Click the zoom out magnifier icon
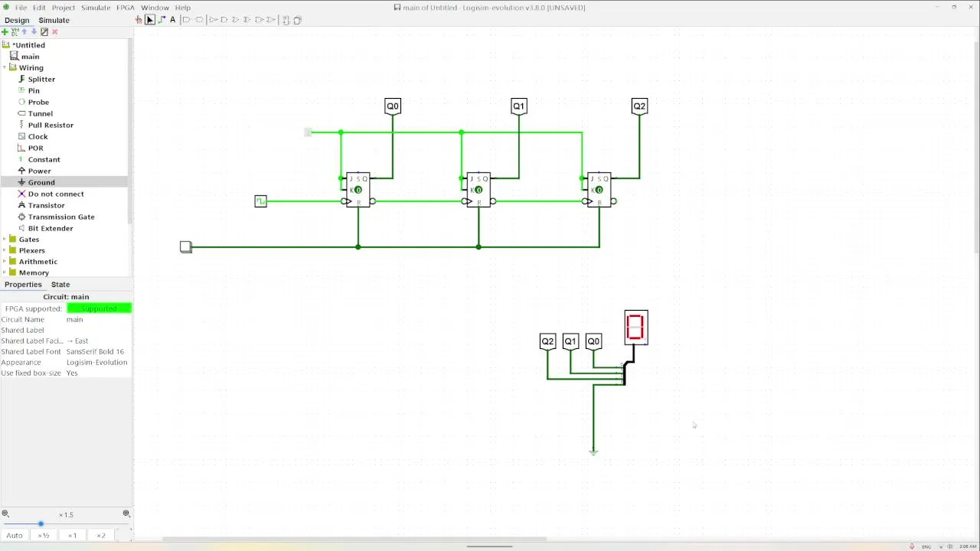This screenshot has width=980, height=551. pyautogui.click(x=5, y=514)
